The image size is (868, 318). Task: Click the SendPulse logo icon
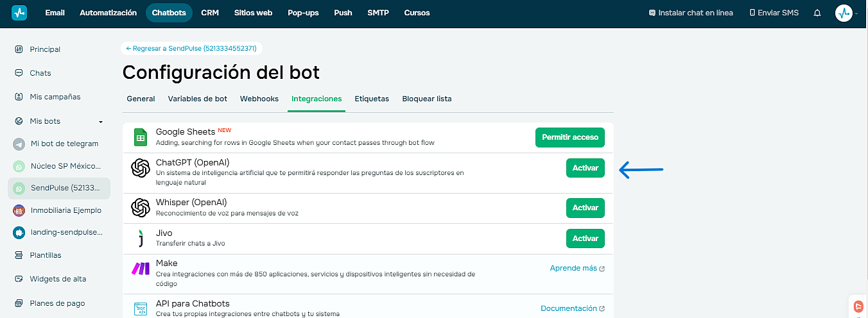click(19, 13)
